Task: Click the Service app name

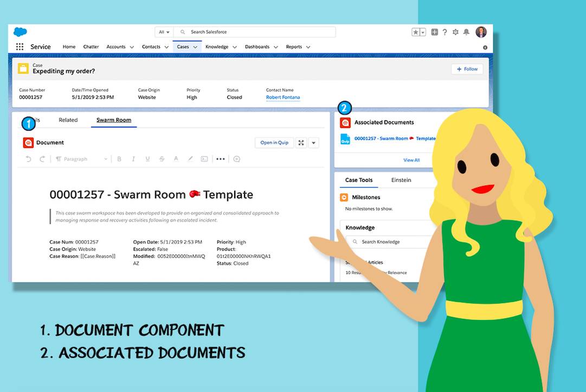Action: coord(40,47)
